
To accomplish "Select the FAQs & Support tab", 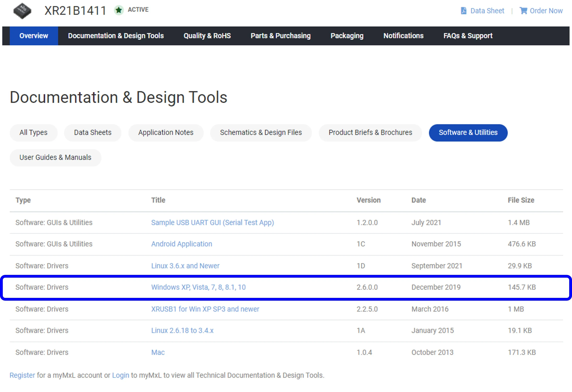I will (x=468, y=36).
